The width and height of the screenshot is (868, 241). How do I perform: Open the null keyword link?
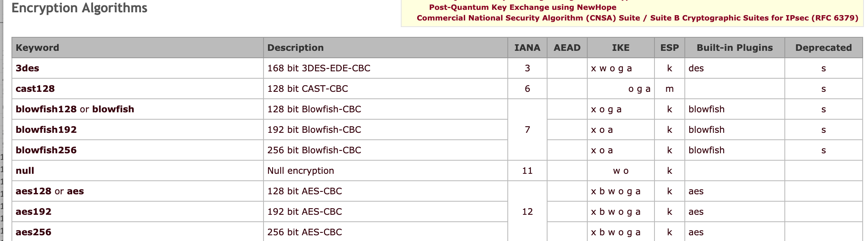(25, 171)
